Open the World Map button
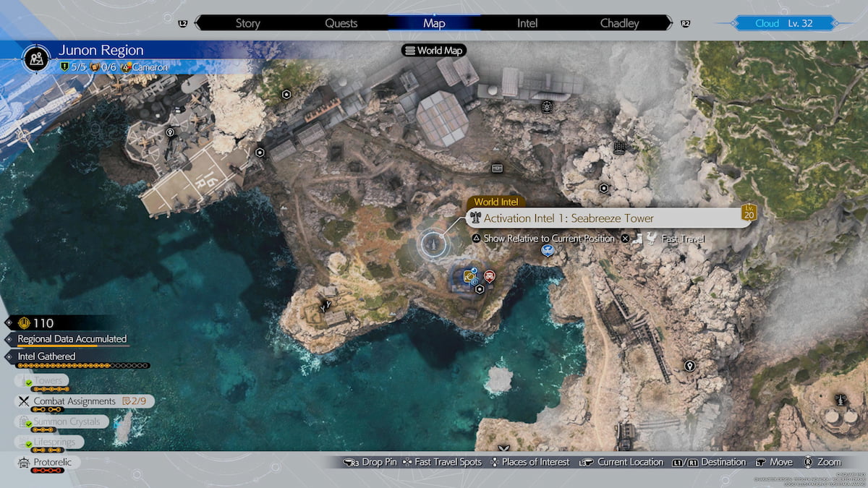Screen dimensions: 868x488 tap(434, 51)
